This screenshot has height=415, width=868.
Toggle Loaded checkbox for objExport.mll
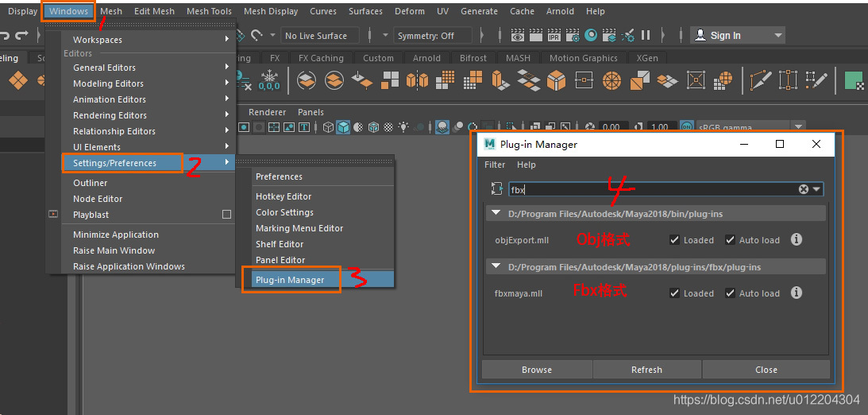tap(674, 240)
